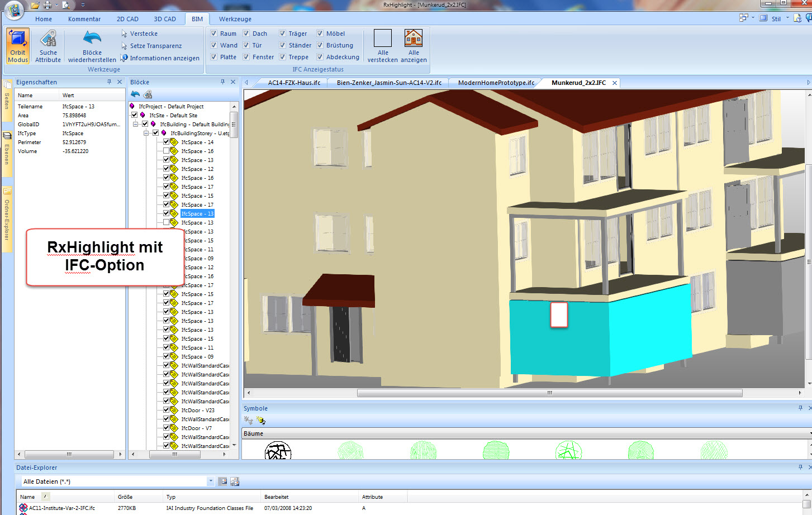Click the 3D viewport horizontal scrollbar
This screenshot has height=515, width=812.
[x=549, y=393]
